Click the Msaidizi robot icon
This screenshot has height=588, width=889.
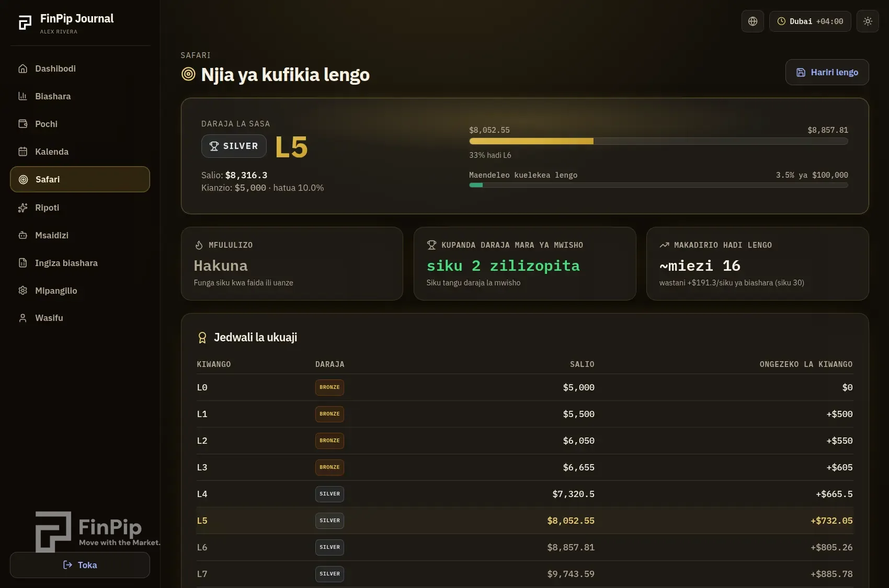(x=22, y=235)
